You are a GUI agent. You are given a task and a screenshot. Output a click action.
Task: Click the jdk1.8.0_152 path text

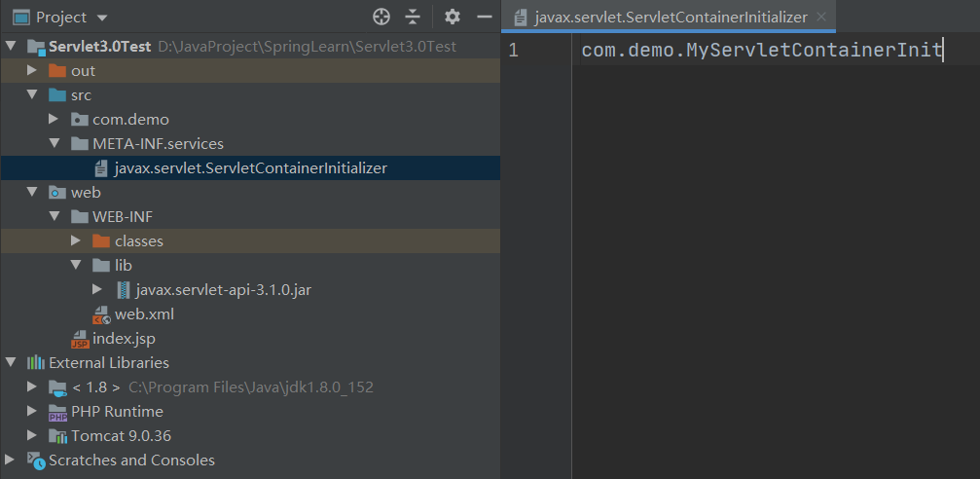[x=251, y=387]
